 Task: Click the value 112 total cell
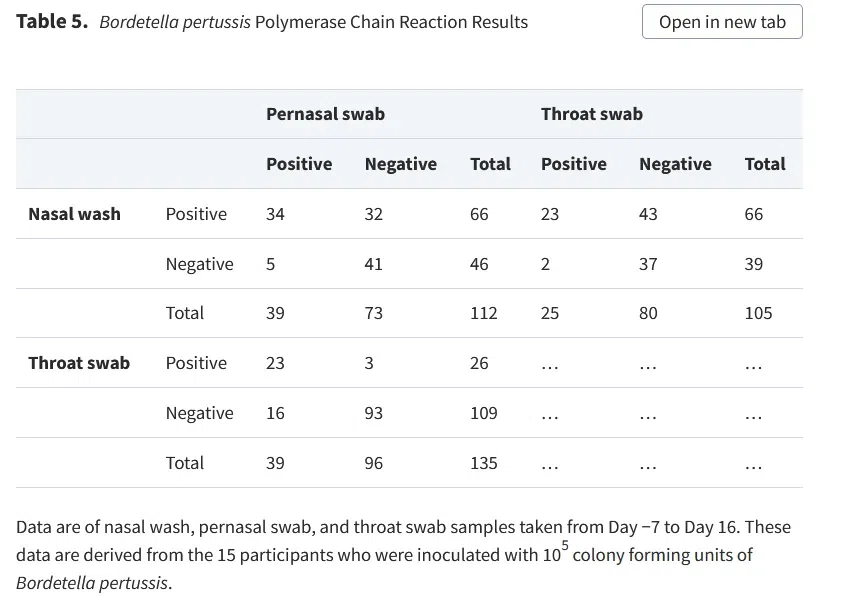(x=484, y=313)
